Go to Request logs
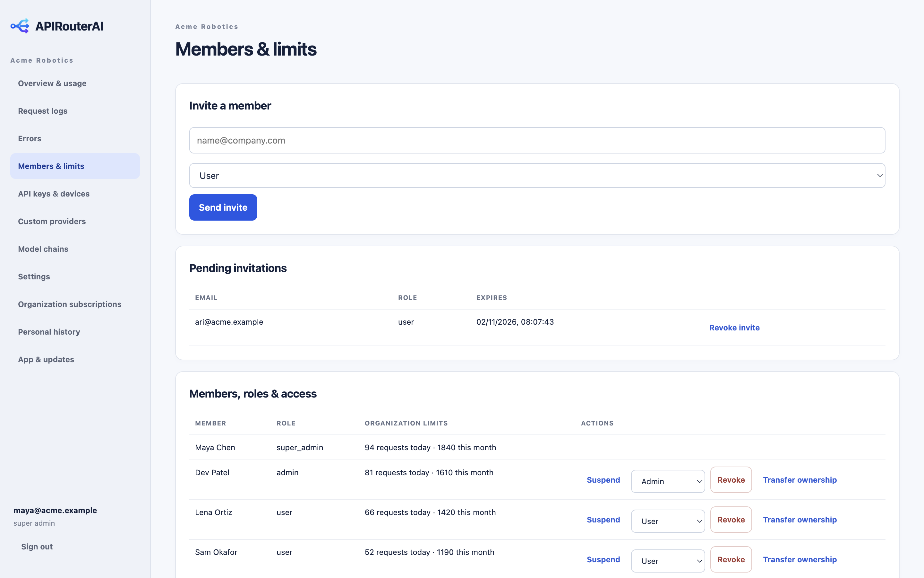The width and height of the screenshot is (924, 578). point(75,111)
